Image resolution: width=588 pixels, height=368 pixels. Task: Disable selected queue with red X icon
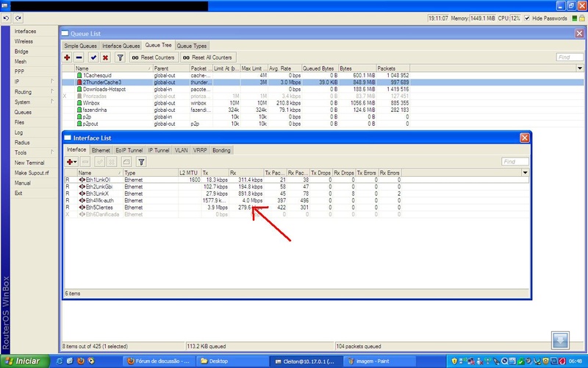pos(106,57)
